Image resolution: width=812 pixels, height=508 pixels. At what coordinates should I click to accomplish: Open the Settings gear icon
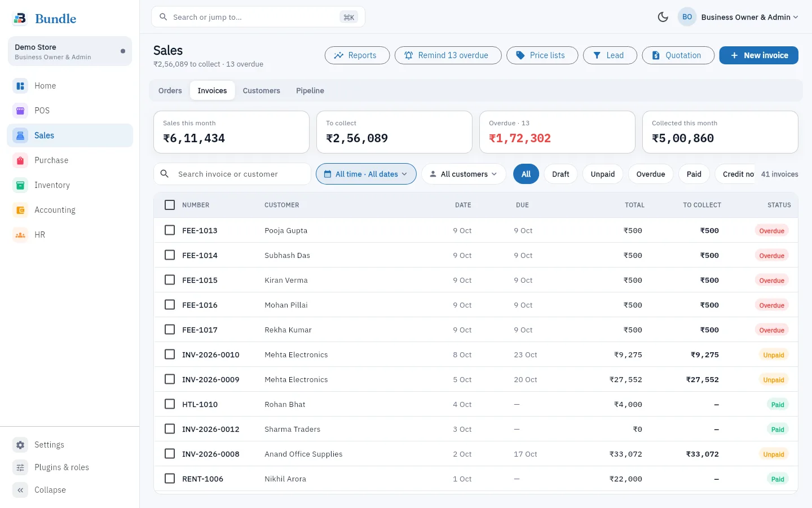tap(20, 445)
